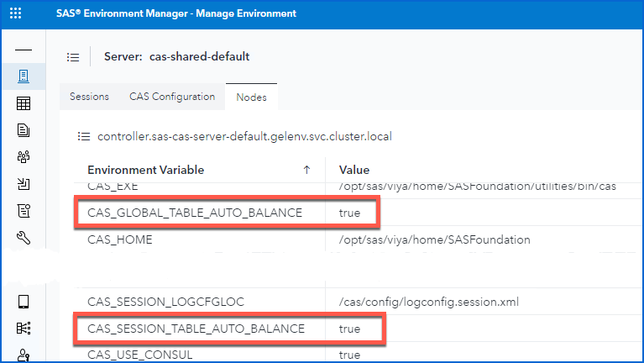Open the Servers page in sidebar

24,77
